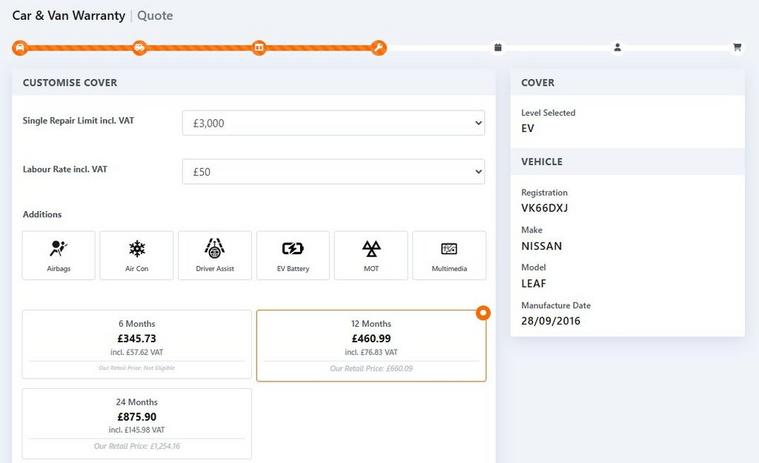Screen dimensions: 759x463
Task: Click the third progress step marker
Action: tap(259, 47)
